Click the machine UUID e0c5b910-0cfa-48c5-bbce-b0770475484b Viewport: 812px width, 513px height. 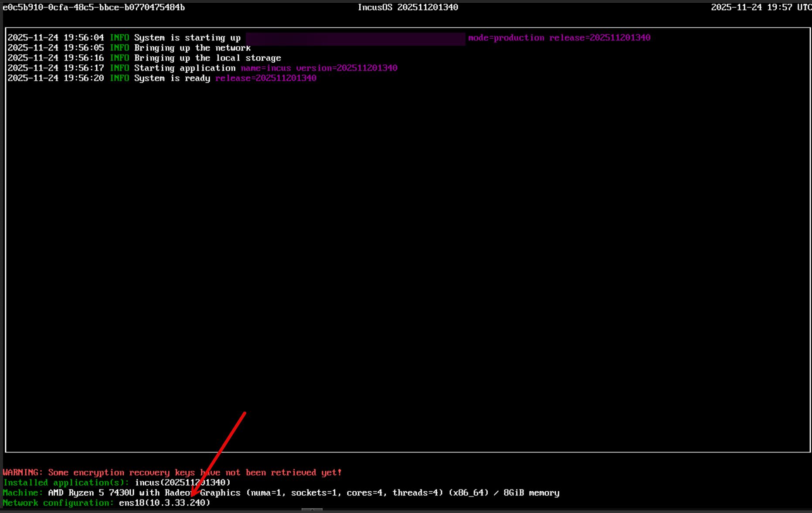pyautogui.click(x=94, y=7)
